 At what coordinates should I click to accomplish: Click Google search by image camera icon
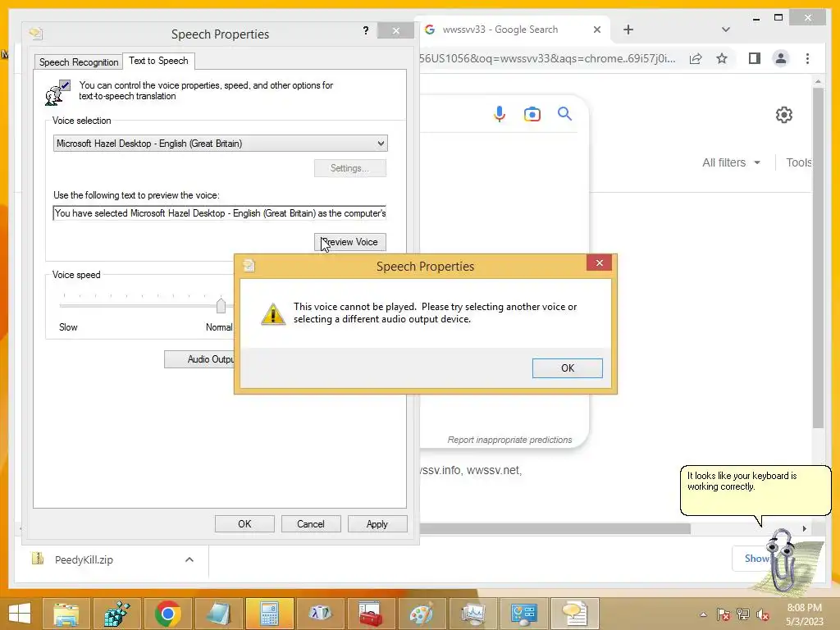point(532,114)
